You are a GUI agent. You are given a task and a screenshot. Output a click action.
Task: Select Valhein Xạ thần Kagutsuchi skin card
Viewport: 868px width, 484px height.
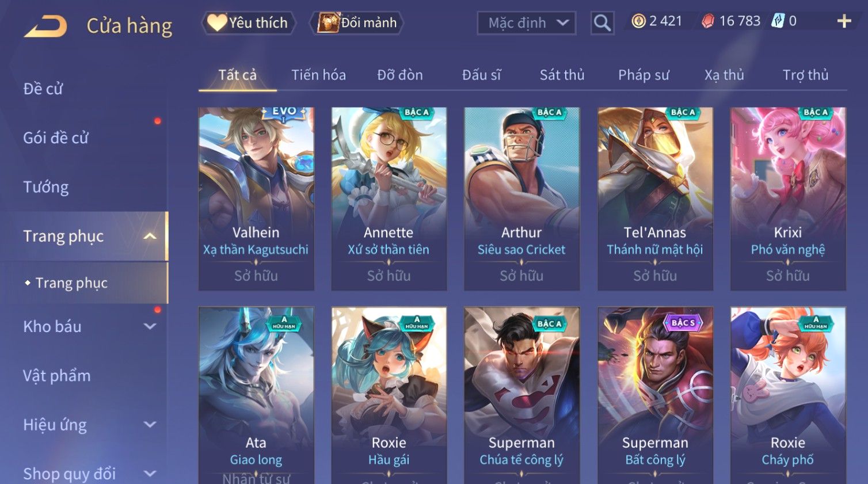(256, 199)
